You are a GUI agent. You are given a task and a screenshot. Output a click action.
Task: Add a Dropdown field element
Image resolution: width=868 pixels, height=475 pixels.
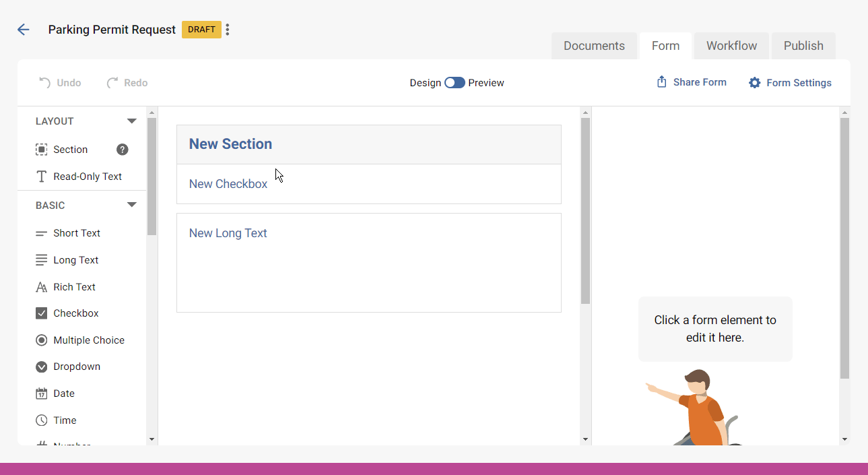pyautogui.click(x=76, y=367)
